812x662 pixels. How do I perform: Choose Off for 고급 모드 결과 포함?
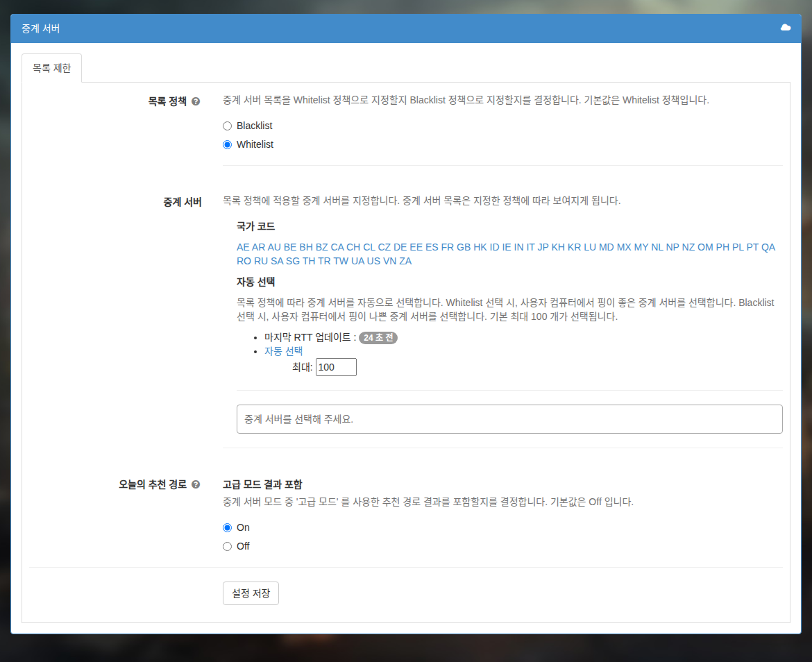tap(227, 546)
